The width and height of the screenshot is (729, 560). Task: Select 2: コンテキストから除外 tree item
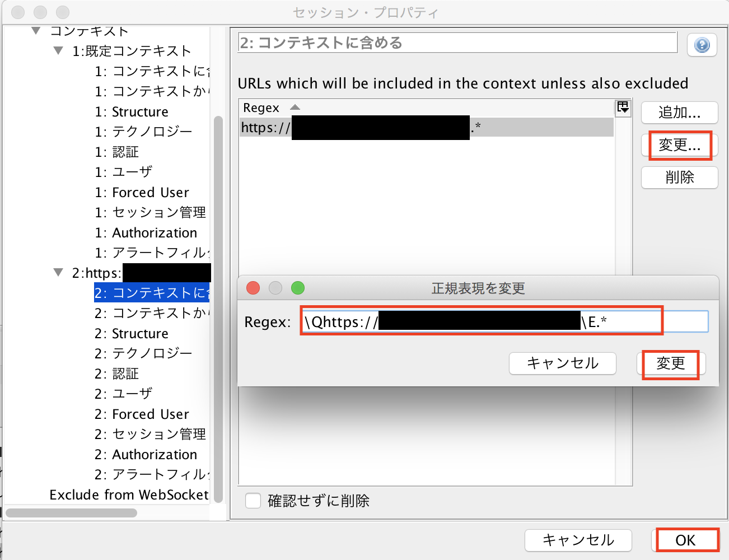(152, 313)
